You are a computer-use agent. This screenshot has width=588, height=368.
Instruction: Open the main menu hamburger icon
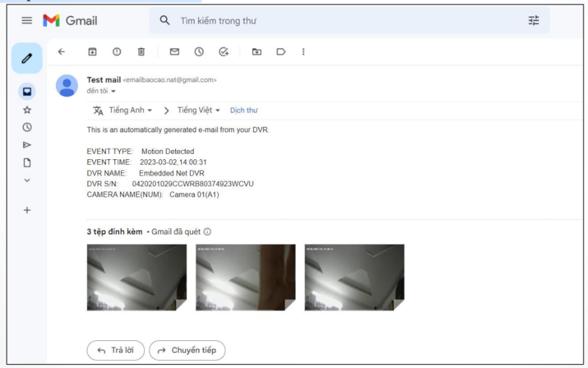click(x=26, y=20)
